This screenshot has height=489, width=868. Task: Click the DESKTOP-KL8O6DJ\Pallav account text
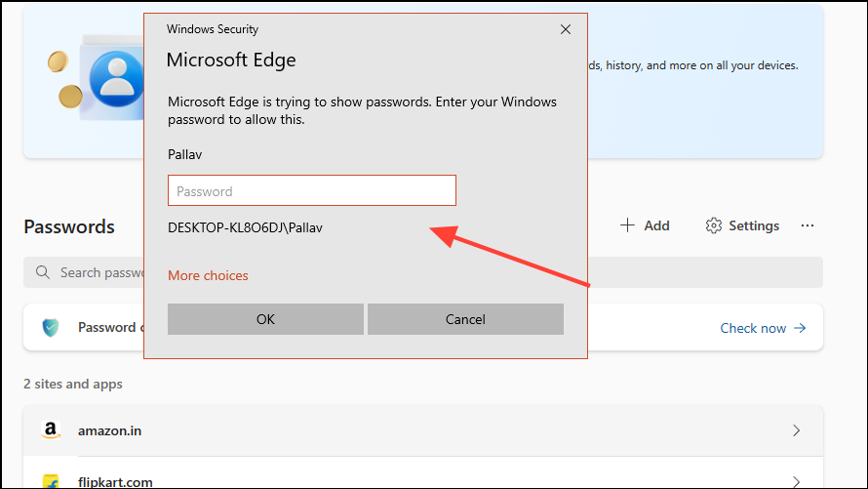click(245, 227)
